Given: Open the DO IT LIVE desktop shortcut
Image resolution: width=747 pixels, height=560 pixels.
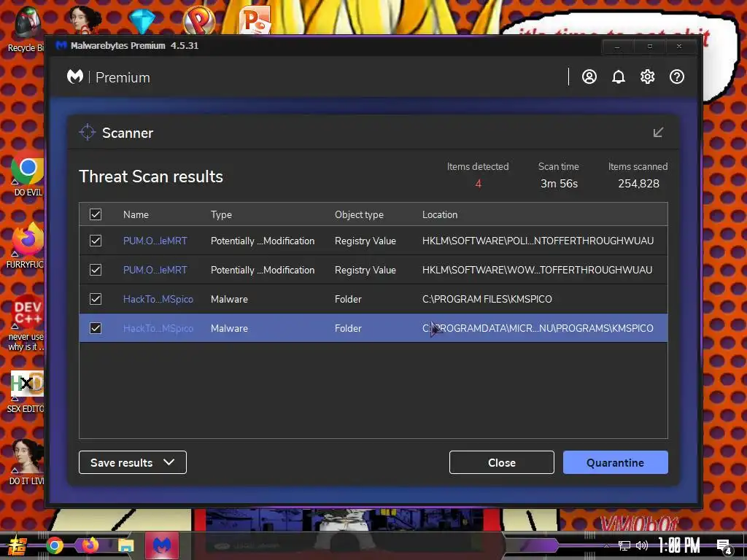Looking at the screenshot, I should (x=26, y=462).
